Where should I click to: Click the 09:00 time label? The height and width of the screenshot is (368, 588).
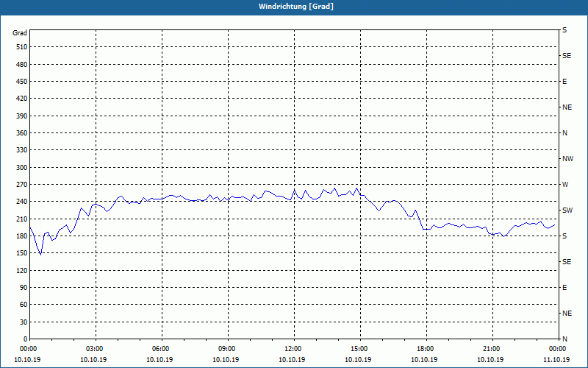tap(229, 349)
